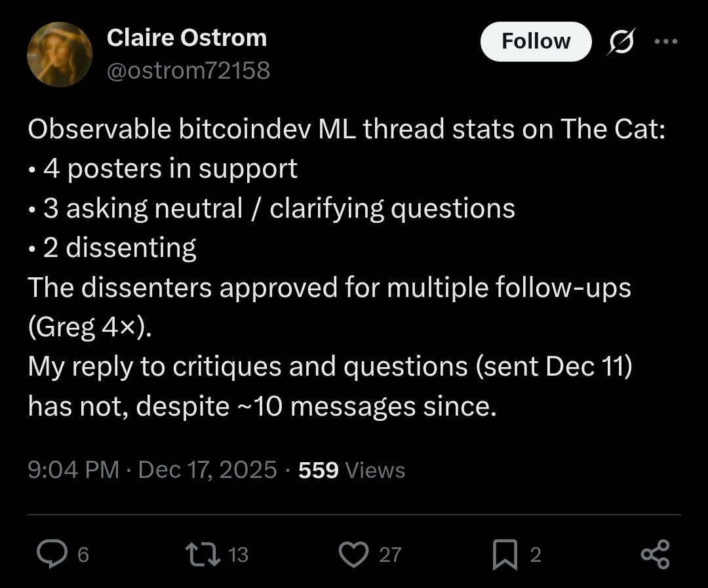This screenshot has width=708, height=588.
Task: Click the repost count 13
Action: pos(239,555)
